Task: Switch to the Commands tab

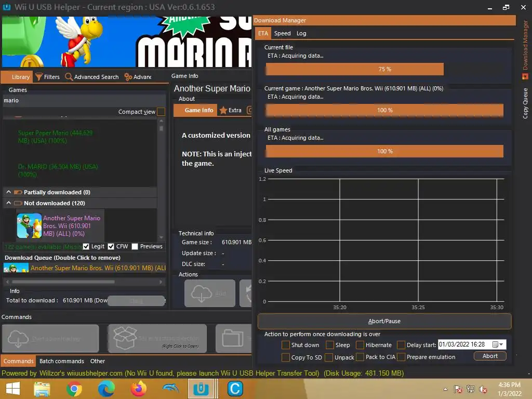Action: click(18, 361)
